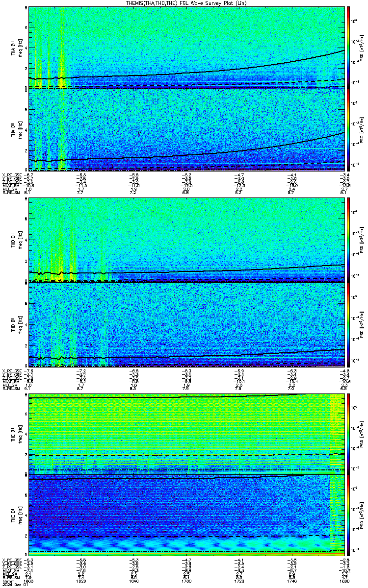Click the 1720 time tick label
This screenshot has width=368, height=588.
(x=239, y=580)
